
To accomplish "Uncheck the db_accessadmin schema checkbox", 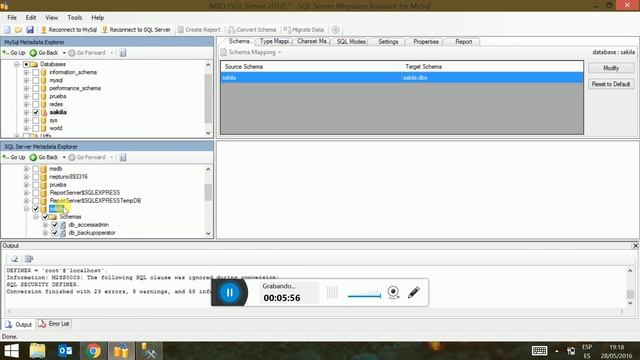I will coord(55,225).
